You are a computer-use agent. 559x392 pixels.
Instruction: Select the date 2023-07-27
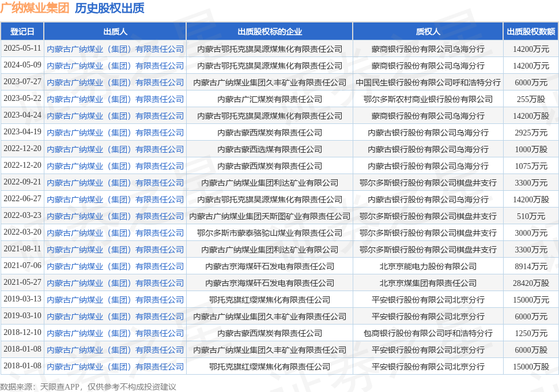(22, 82)
